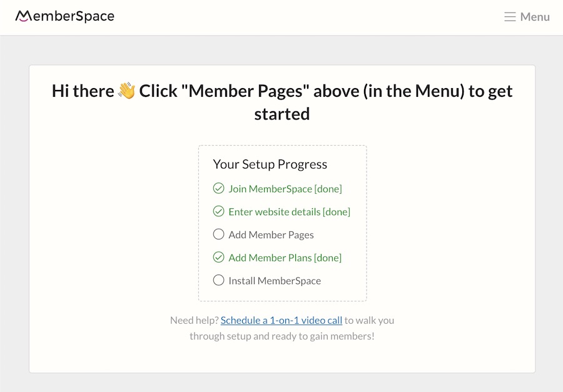Click the through setup and ready text line

tap(282, 336)
